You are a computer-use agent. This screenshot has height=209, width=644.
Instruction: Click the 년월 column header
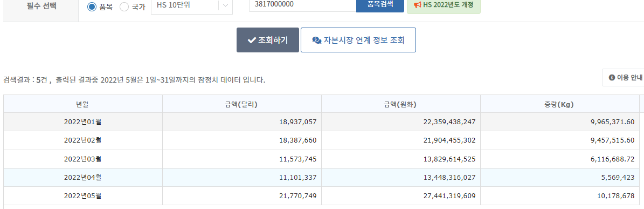(x=83, y=104)
